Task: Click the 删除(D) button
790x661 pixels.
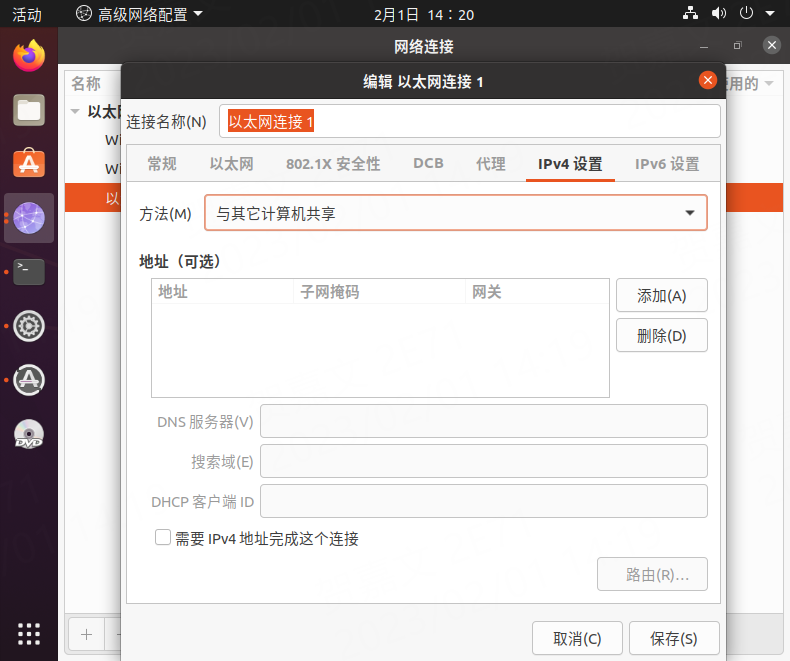Action: (x=662, y=335)
